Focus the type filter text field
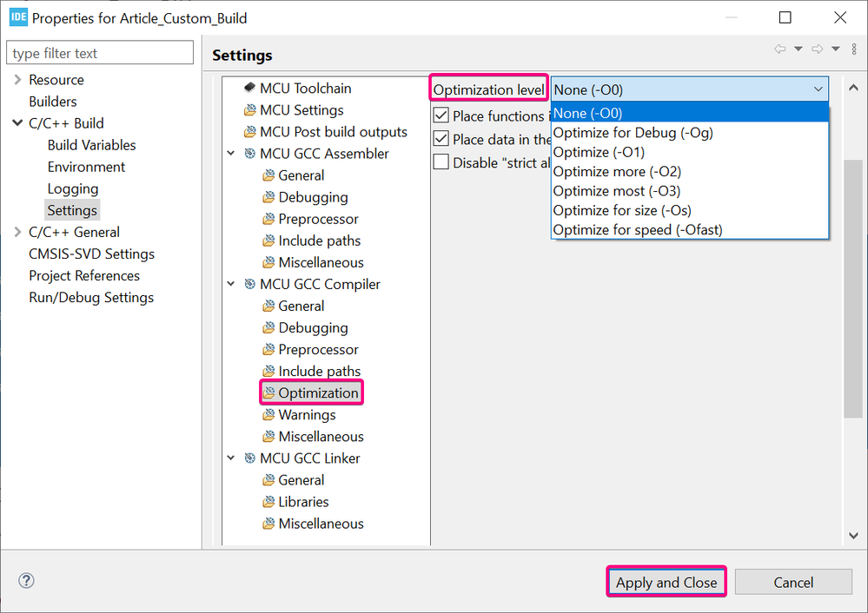This screenshot has height=613, width=868. [x=100, y=53]
